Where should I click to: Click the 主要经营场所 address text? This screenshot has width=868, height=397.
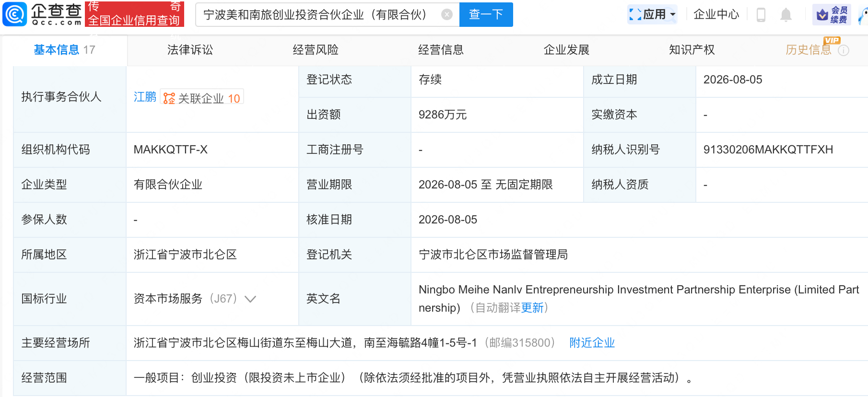click(305, 343)
